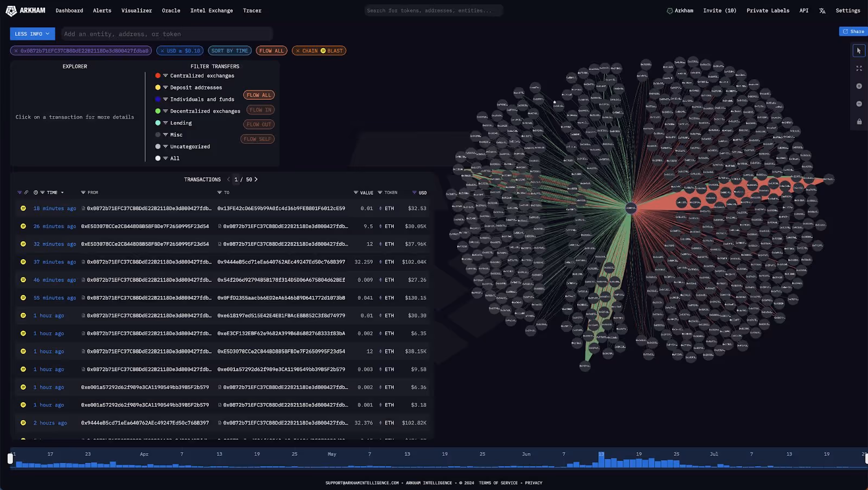Open the Invite (10) link

pyautogui.click(x=719, y=11)
